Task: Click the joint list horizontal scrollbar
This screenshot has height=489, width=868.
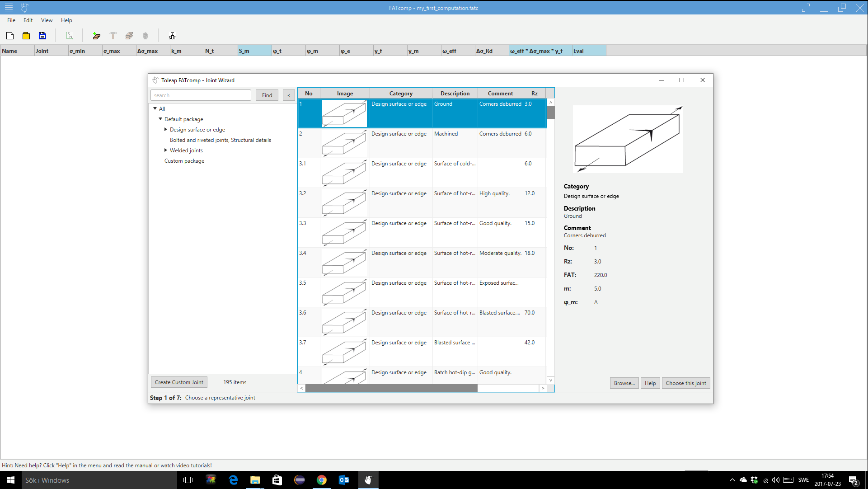Action: coord(391,388)
